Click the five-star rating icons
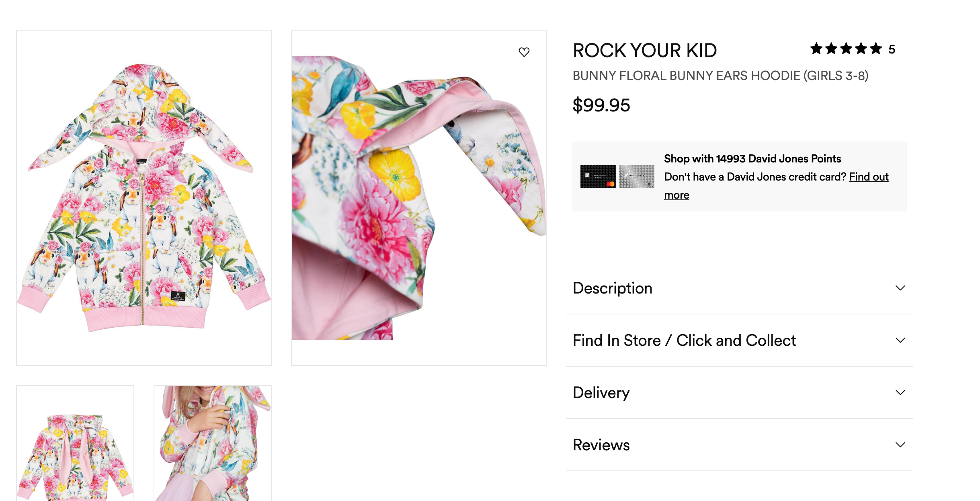 pyautogui.click(x=845, y=49)
